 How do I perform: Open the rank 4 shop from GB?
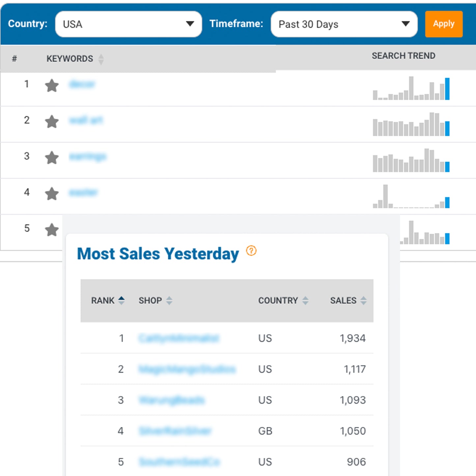coord(175,431)
